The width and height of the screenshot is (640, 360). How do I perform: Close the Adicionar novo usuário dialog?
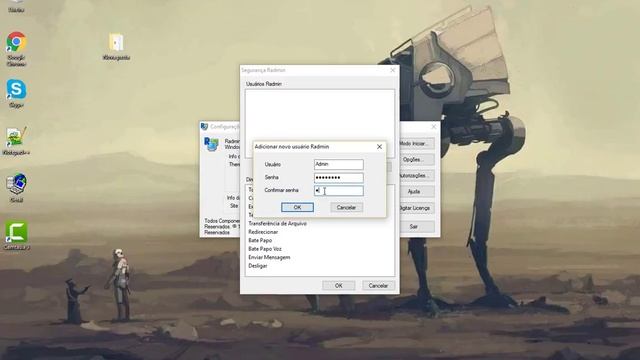point(379,147)
